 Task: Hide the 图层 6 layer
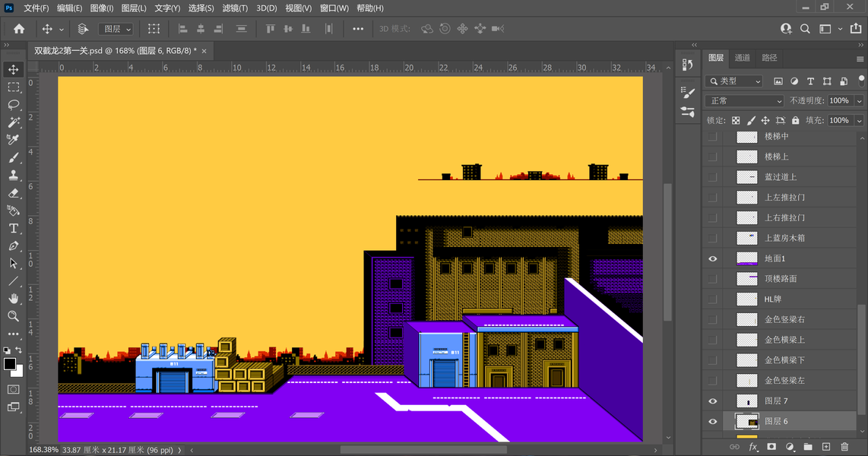(x=712, y=421)
